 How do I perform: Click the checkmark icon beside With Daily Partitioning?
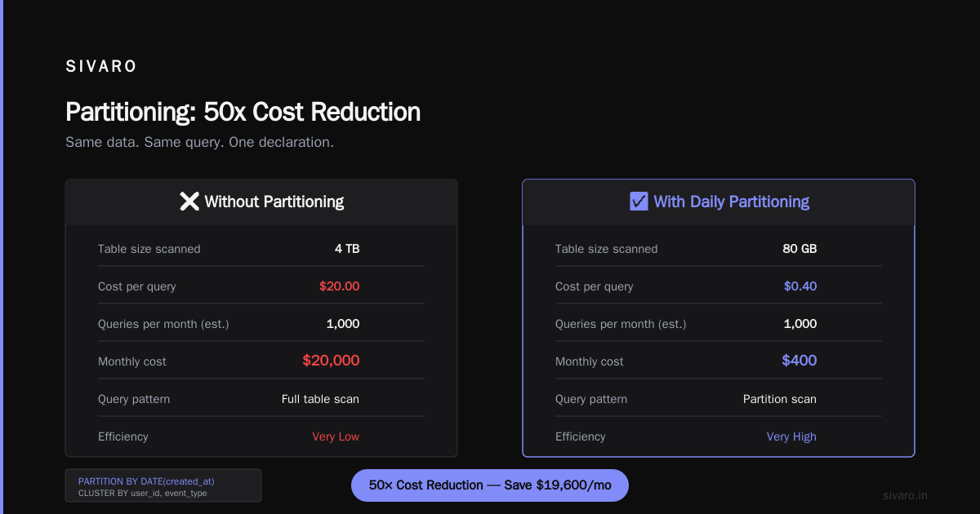[x=639, y=202]
